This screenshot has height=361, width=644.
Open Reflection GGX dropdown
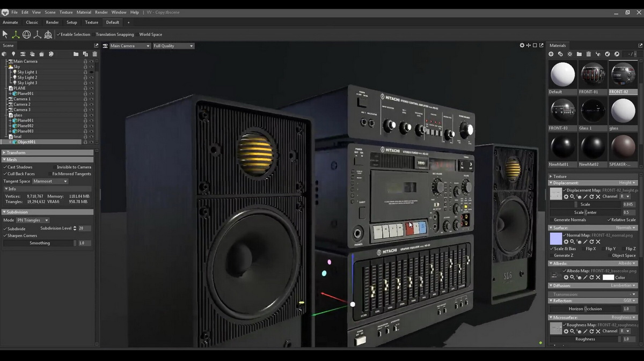pos(630,301)
